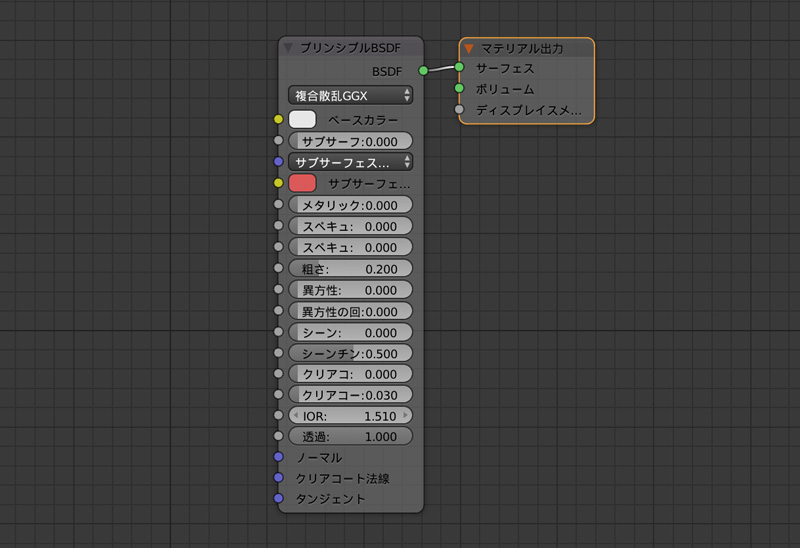Viewport: 800px width, 548px height.
Task: Decrease IOR with the left arrow
Action: [295, 415]
